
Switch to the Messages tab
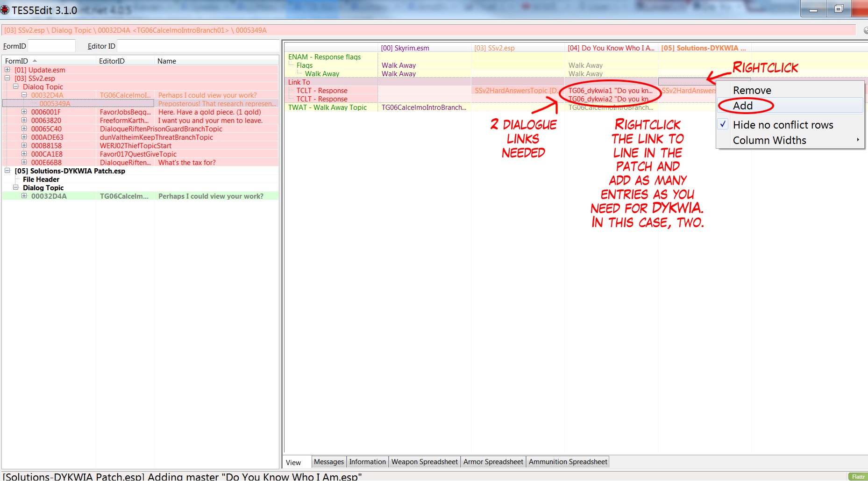pyautogui.click(x=328, y=462)
